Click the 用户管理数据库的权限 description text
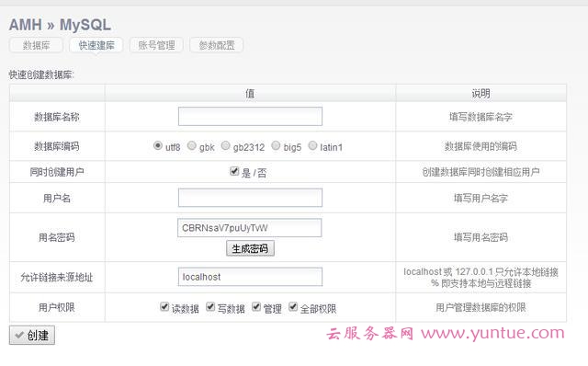This screenshot has width=588, height=366. pos(481,307)
